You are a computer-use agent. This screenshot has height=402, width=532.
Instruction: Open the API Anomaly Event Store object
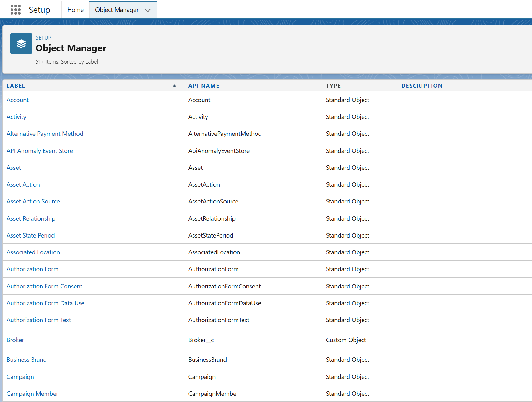click(x=40, y=151)
